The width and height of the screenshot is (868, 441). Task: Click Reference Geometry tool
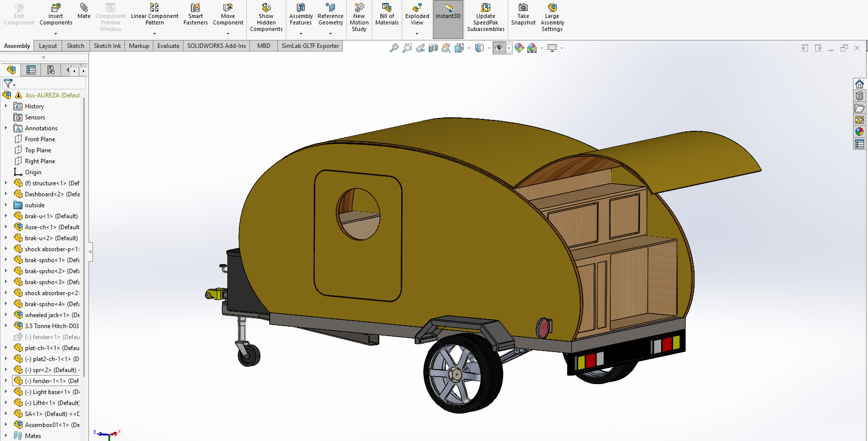pos(330,15)
